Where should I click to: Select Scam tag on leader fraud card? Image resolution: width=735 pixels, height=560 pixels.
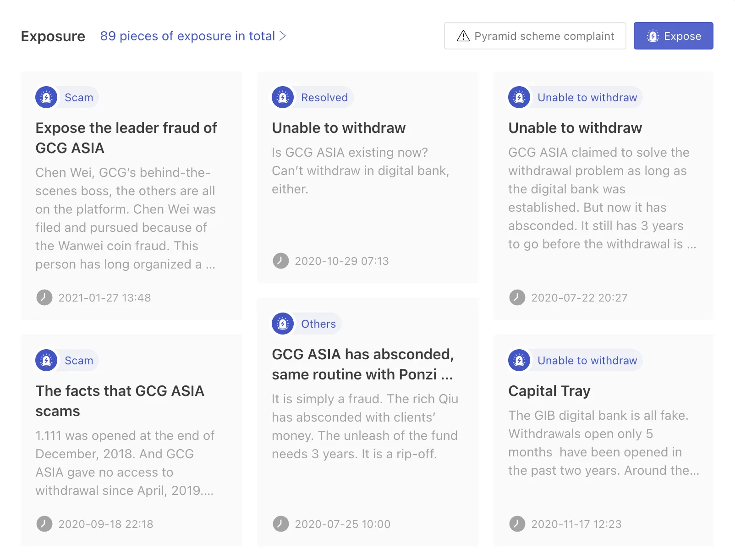[79, 98]
